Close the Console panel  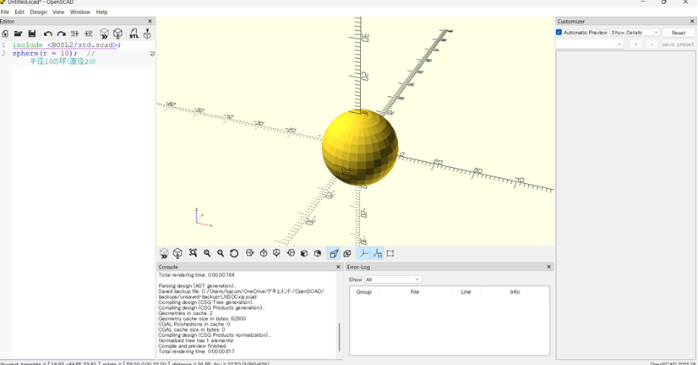coord(338,267)
